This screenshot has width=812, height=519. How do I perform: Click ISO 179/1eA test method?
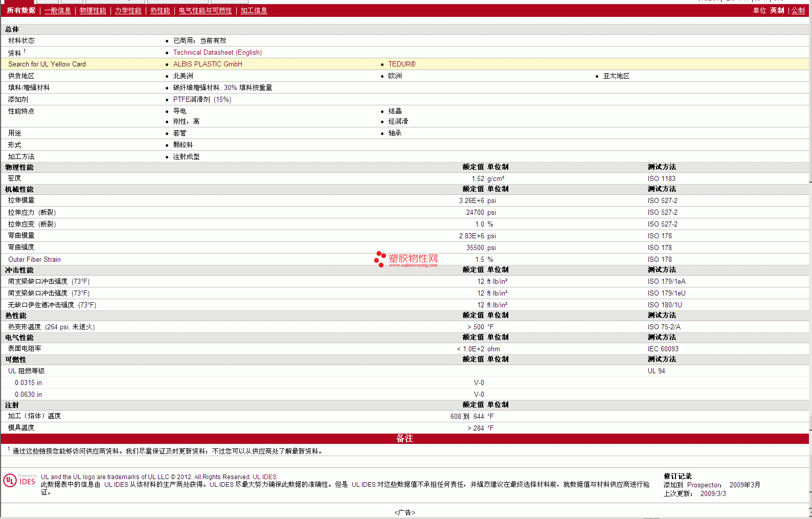pyautogui.click(x=666, y=281)
